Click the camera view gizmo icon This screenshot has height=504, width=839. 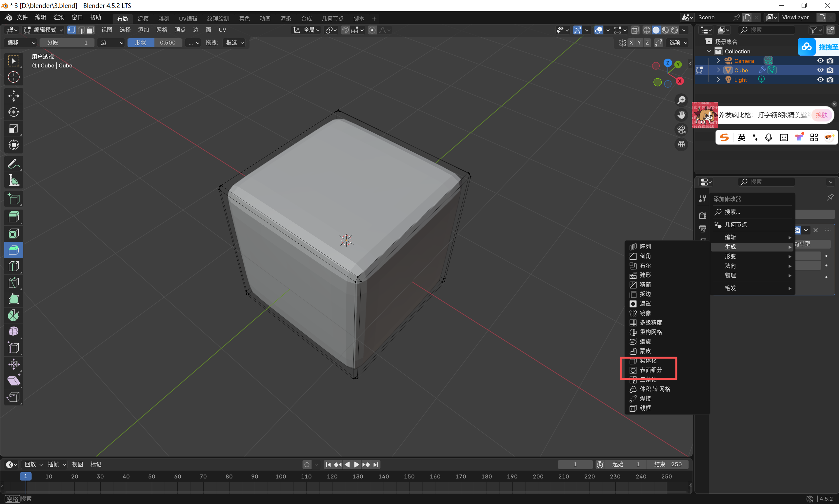pos(681,130)
